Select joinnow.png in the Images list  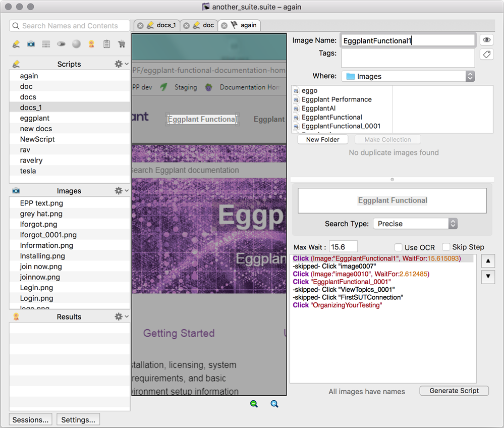point(70,277)
